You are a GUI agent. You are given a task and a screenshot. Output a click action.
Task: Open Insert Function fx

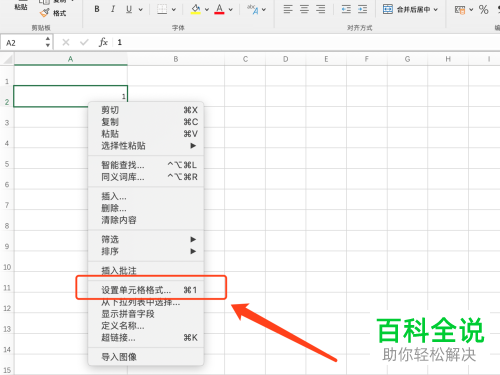pos(103,42)
